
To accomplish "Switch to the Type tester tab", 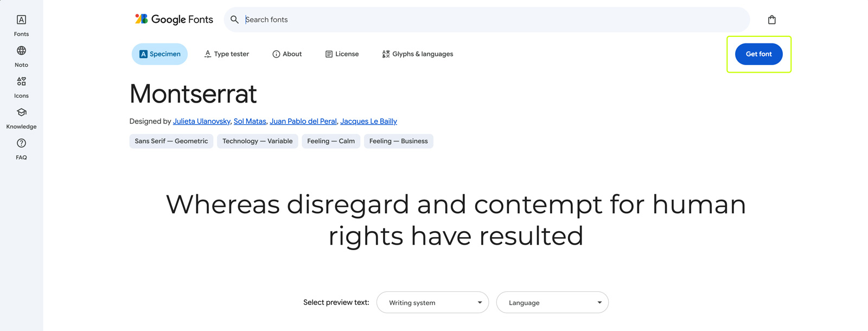I will 226,54.
